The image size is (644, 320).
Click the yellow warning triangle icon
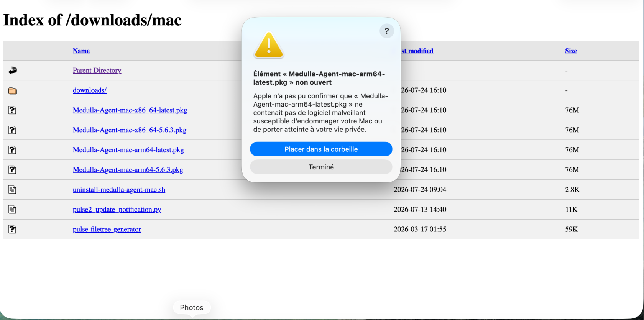269,45
